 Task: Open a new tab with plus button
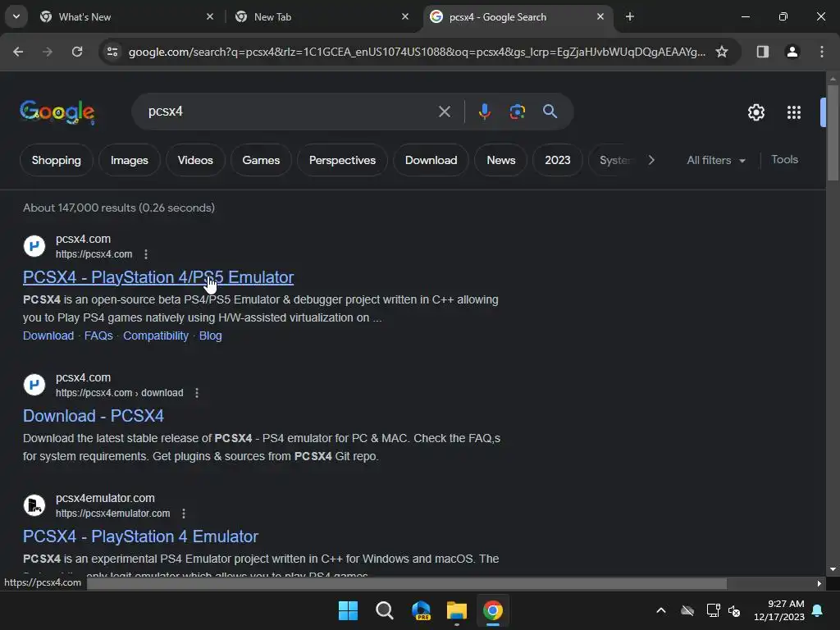[630, 17]
